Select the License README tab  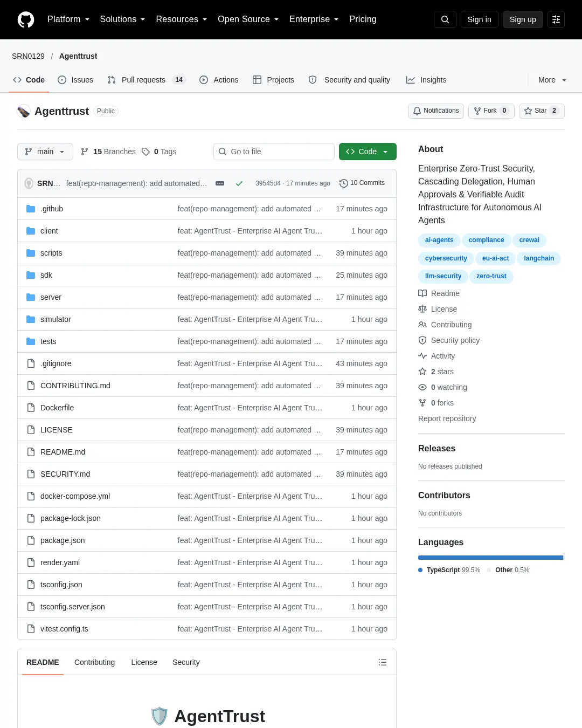(144, 662)
